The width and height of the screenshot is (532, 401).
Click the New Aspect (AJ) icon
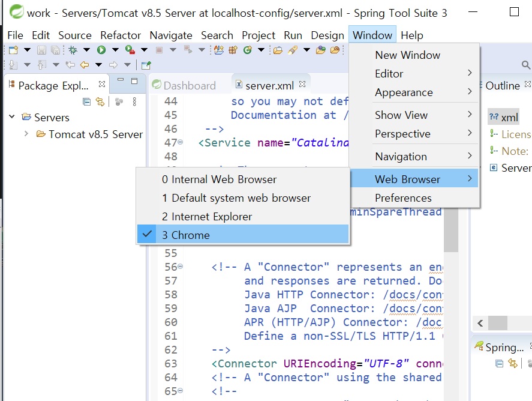tap(219, 50)
